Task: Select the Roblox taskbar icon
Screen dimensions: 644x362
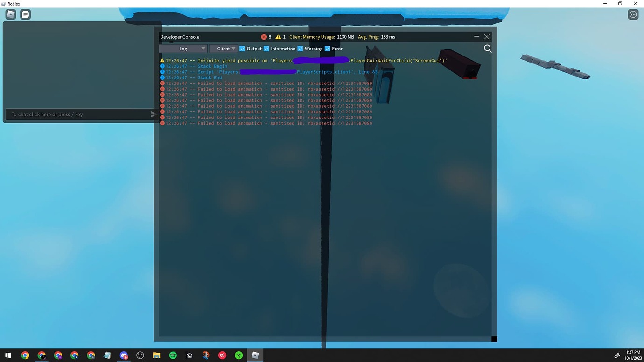Action: click(x=255, y=355)
